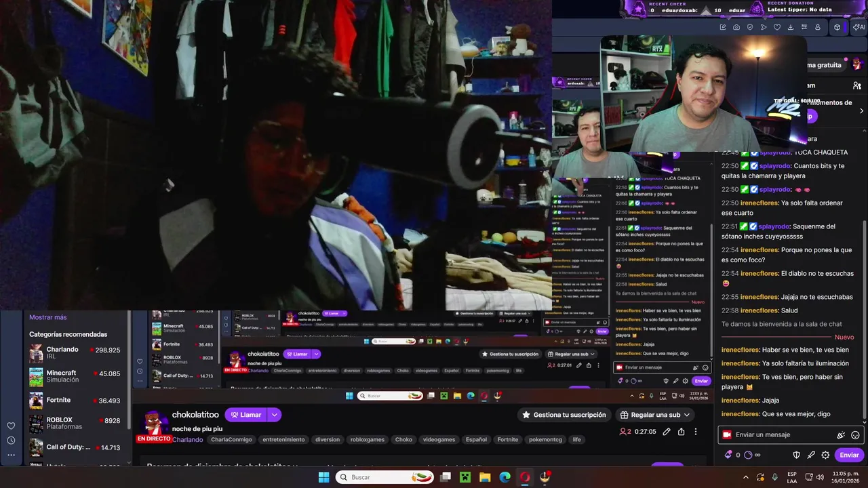Select the Español tag
This screenshot has height=488, width=868.
[476, 439]
